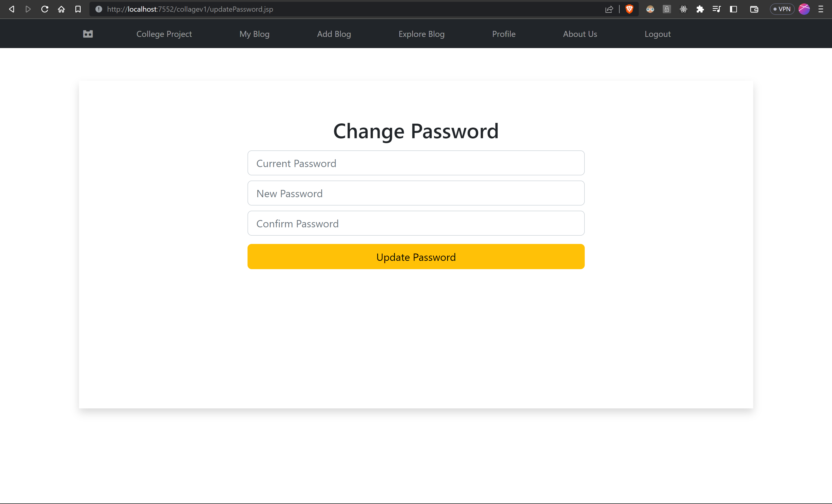Open the Extensions puzzle-piece icon
The width and height of the screenshot is (832, 504).
700,9
